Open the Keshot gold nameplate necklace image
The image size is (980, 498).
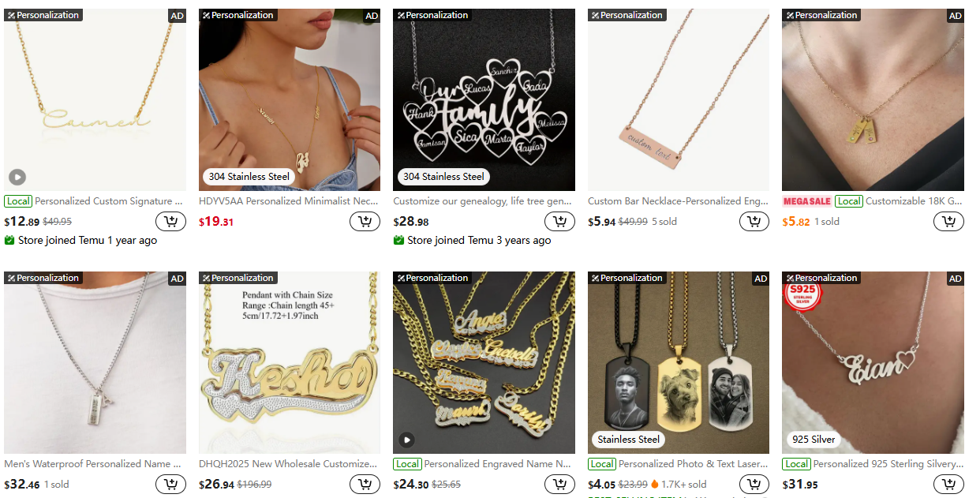coord(290,362)
